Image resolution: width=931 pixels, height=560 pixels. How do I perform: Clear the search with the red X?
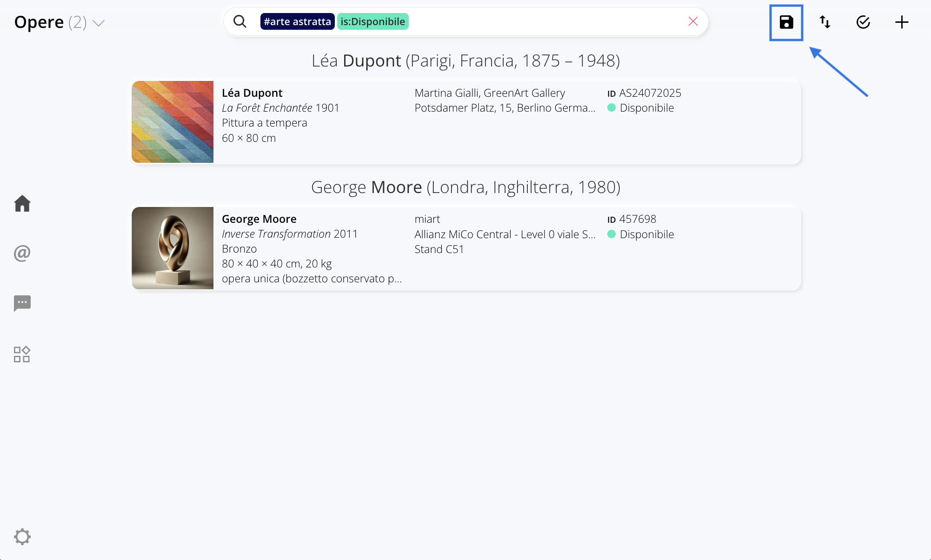(693, 21)
